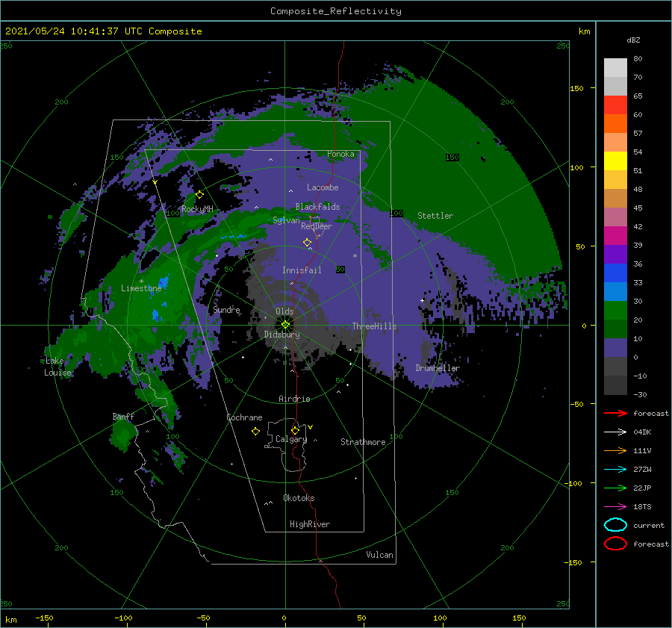Select the green 22JP arrow in legend
The width and height of the screenshot is (672, 628).
[x=615, y=488]
